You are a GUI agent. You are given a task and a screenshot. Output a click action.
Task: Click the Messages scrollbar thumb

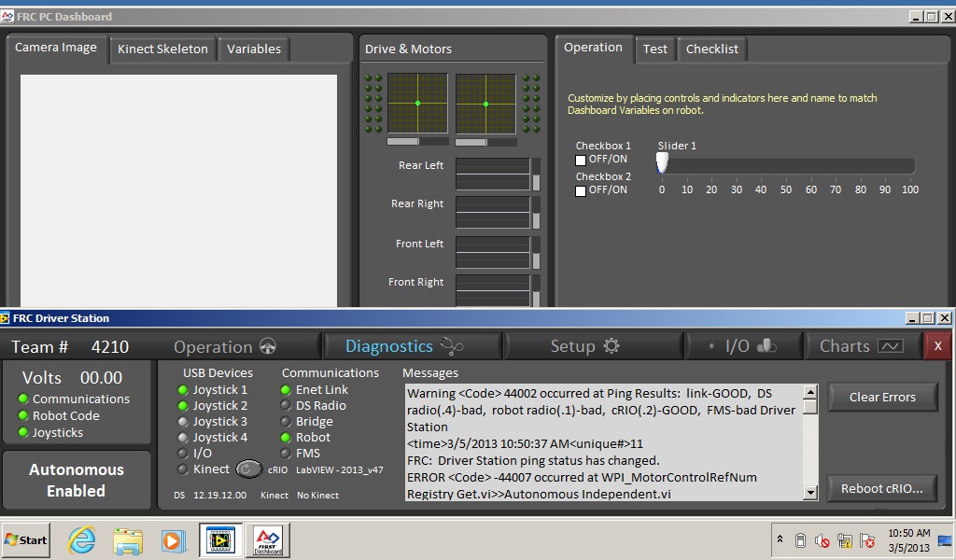point(810,407)
